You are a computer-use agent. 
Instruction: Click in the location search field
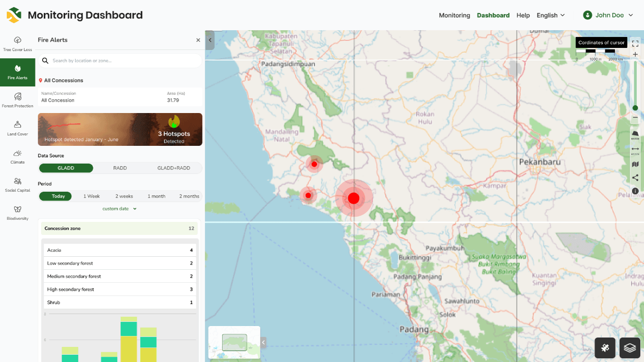(x=120, y=60)
